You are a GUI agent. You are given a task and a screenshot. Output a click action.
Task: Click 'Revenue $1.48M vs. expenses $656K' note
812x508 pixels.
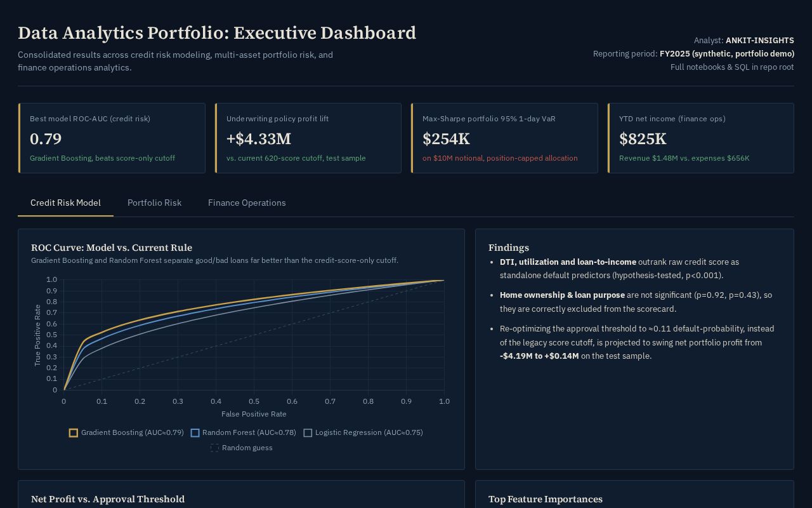(x=684, y=158)
